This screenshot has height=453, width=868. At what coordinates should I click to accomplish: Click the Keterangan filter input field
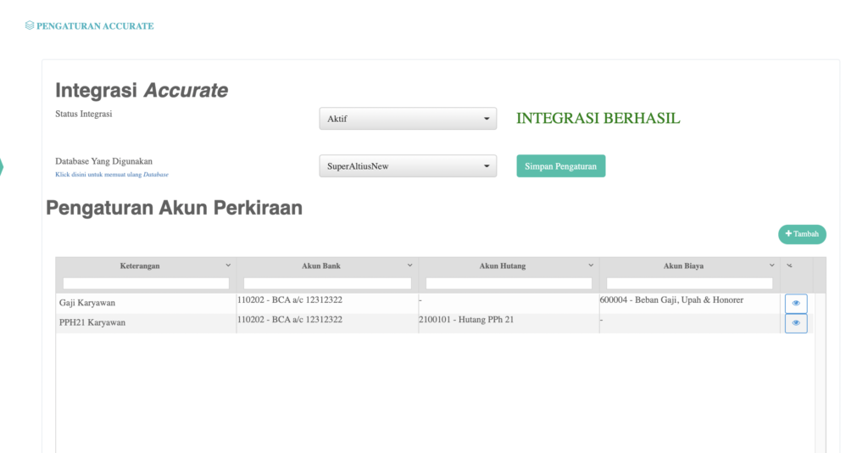click(146, 283)
